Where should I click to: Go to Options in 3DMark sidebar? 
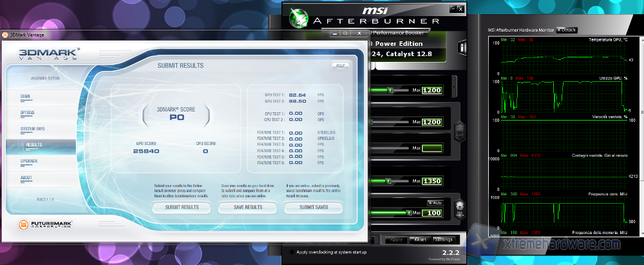click(x=28, y=112)
